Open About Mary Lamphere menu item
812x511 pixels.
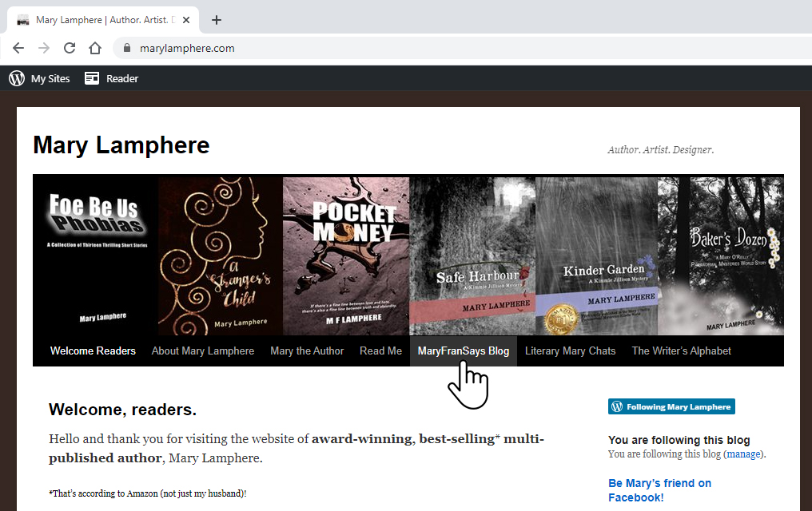point(203,351)
